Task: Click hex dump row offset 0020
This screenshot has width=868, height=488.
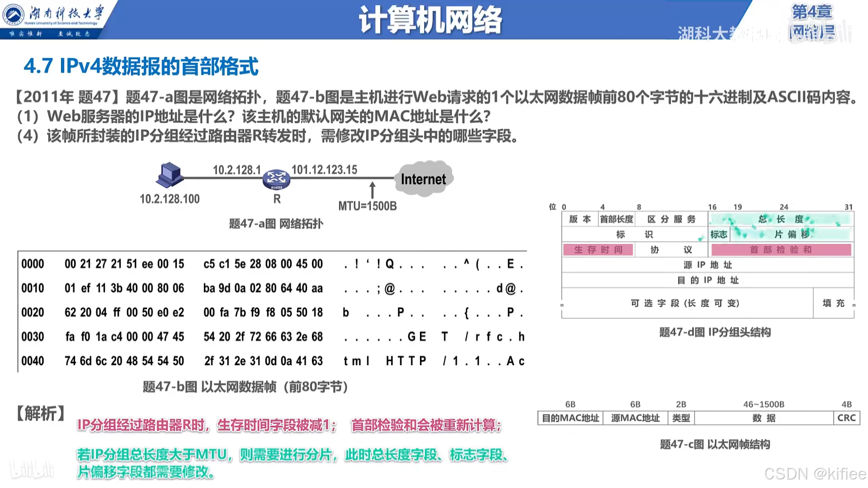Action: (33, 313)
